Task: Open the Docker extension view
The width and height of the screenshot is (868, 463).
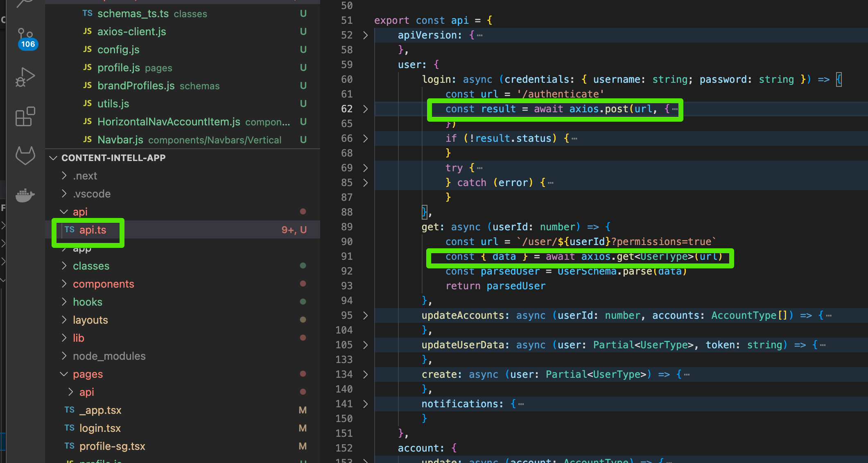Action: 25,195
